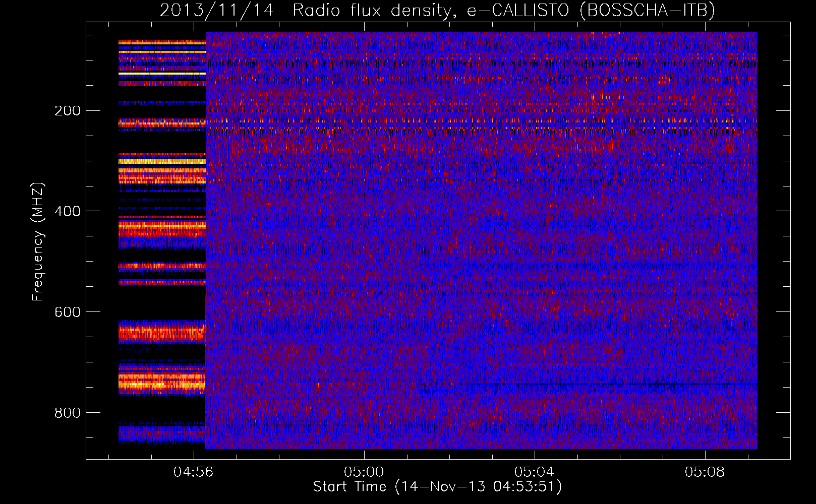
Task: Click the 04:56 time axis label
Action: pos(193,472)
